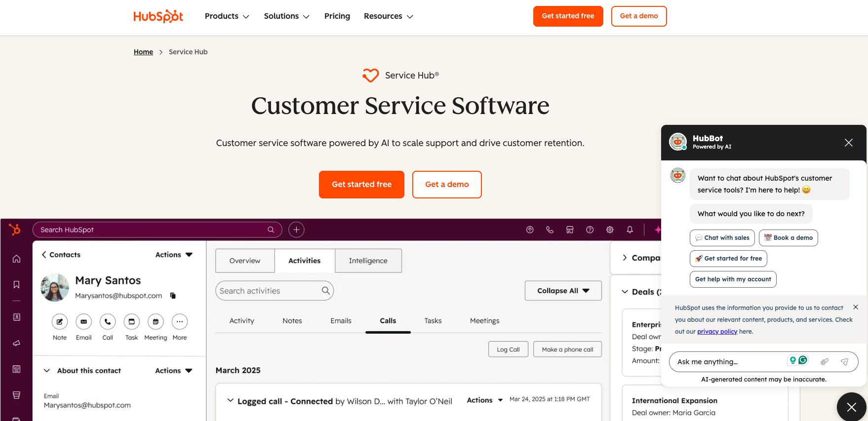Click the HubSpot sprocket icon in app sidebar
The image size is (868, 421).
15,230
